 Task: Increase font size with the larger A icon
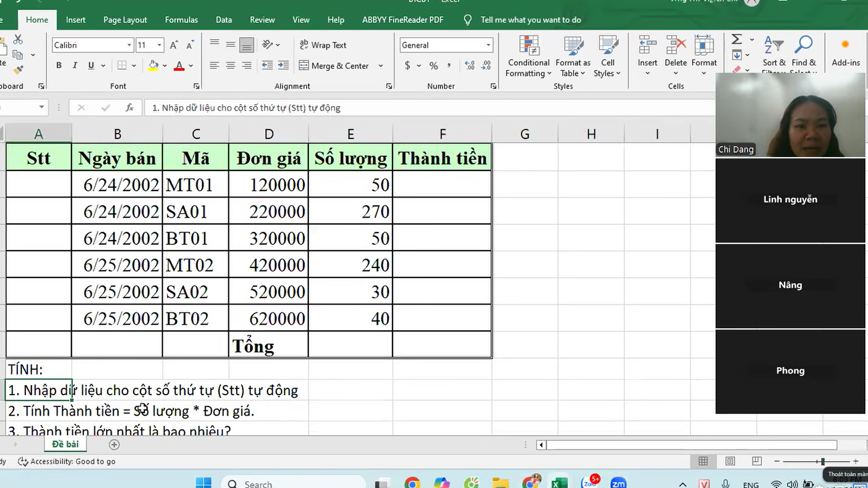174,45
